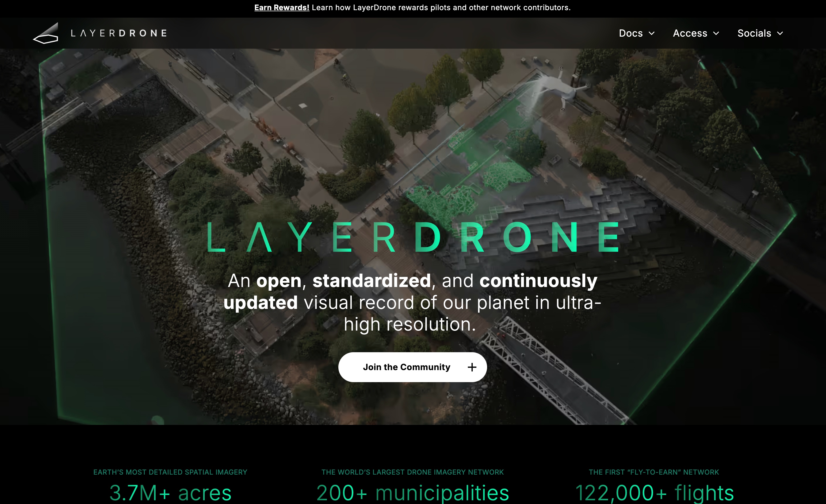Click the plus icon on Join the Community
This screenshot has height=504, width=826.
[472, 367]
